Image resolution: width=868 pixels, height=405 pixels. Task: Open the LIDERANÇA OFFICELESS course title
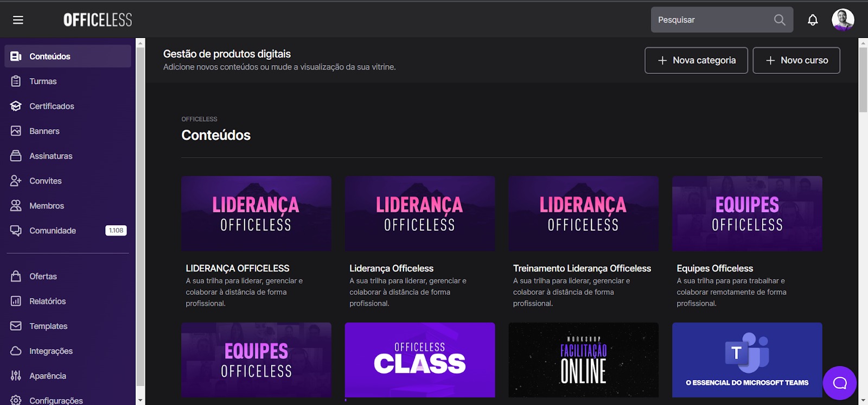point(238,268)
